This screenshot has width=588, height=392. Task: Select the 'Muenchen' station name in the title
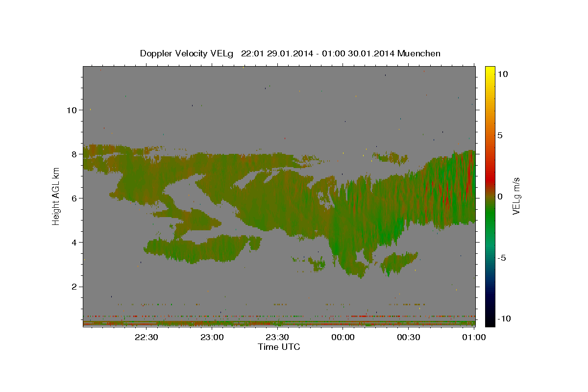tap(419, 53)
